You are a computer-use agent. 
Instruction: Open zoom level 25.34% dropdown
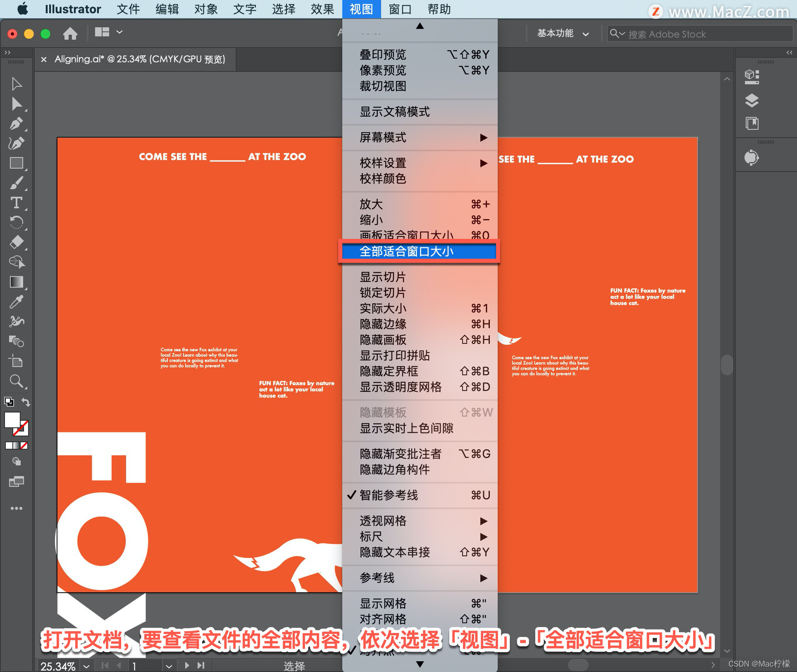[x=86, y=666]
